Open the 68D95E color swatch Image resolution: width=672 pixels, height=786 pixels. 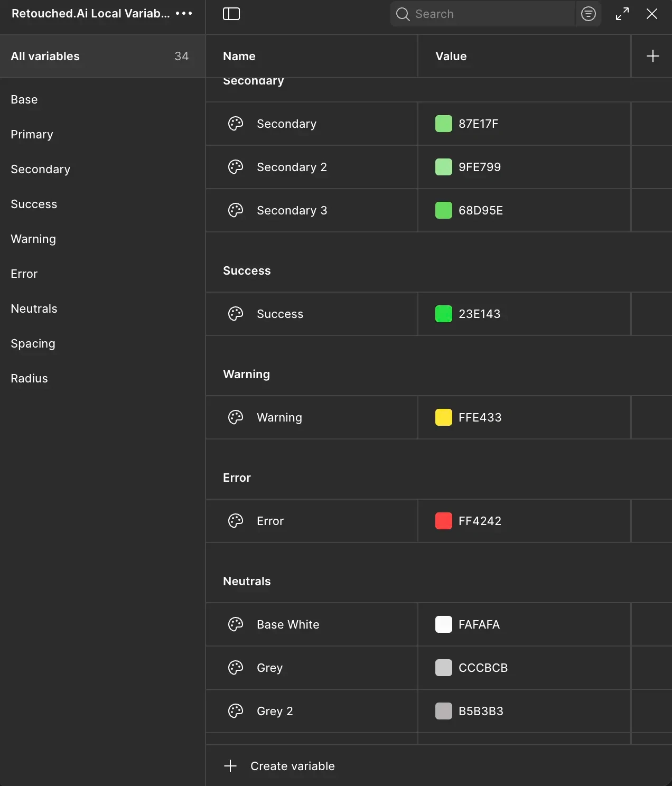click(444, 210)
